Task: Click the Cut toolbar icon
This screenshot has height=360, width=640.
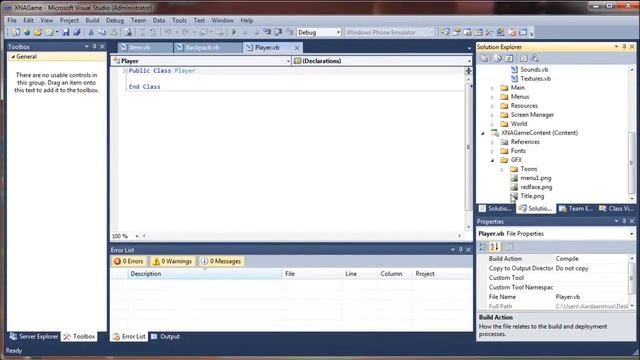Action: point(91,32)
